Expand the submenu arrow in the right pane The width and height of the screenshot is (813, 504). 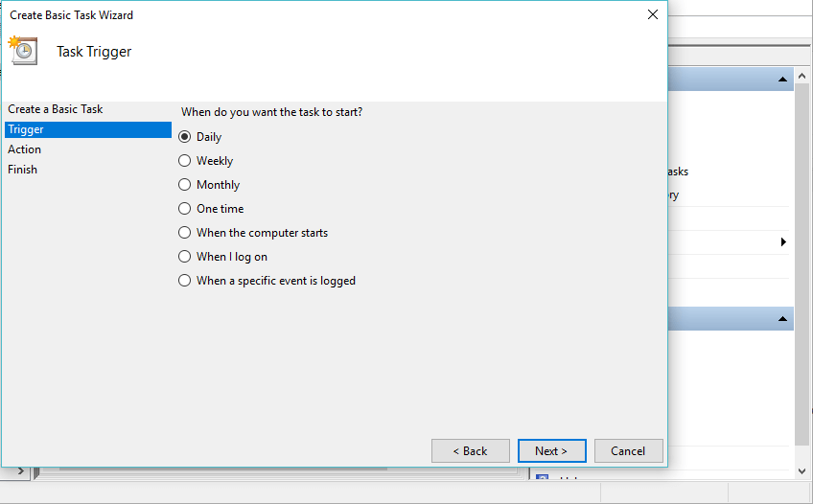pyautogui.click(x=783, y=242)
